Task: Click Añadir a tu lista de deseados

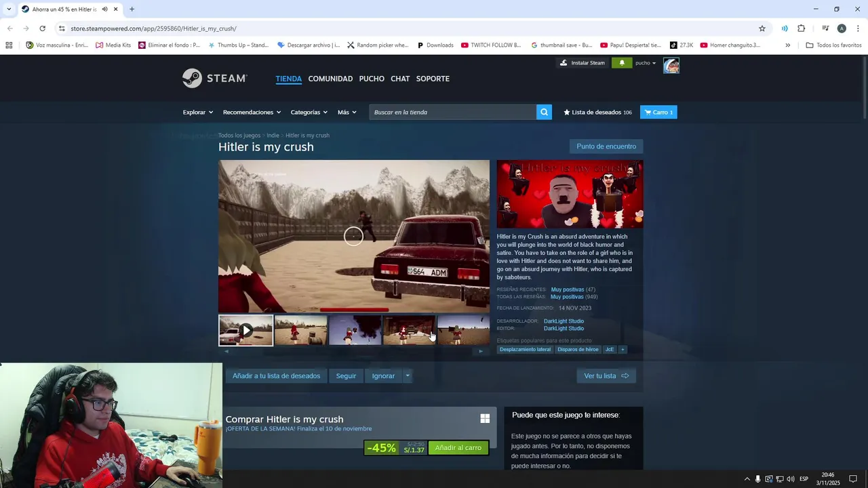Action: [276, 376]
